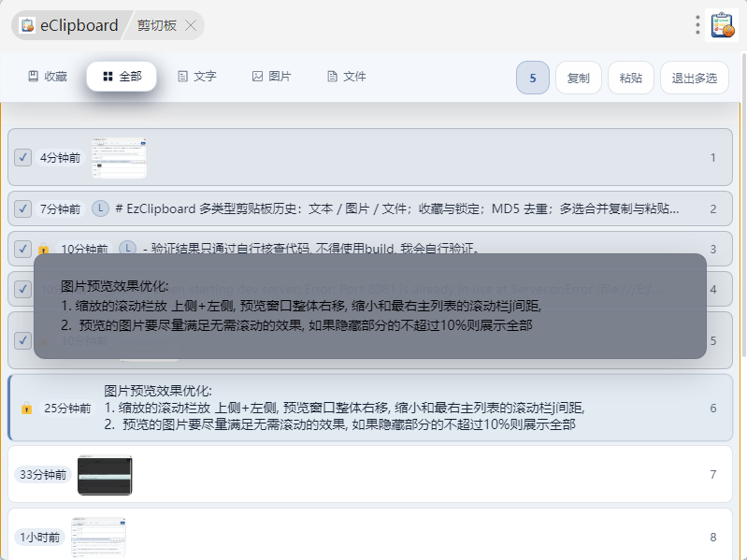Viewport: 747px width, 560px height.
Task: Click the 4分钟前 time label
Action: coord(60,158)
